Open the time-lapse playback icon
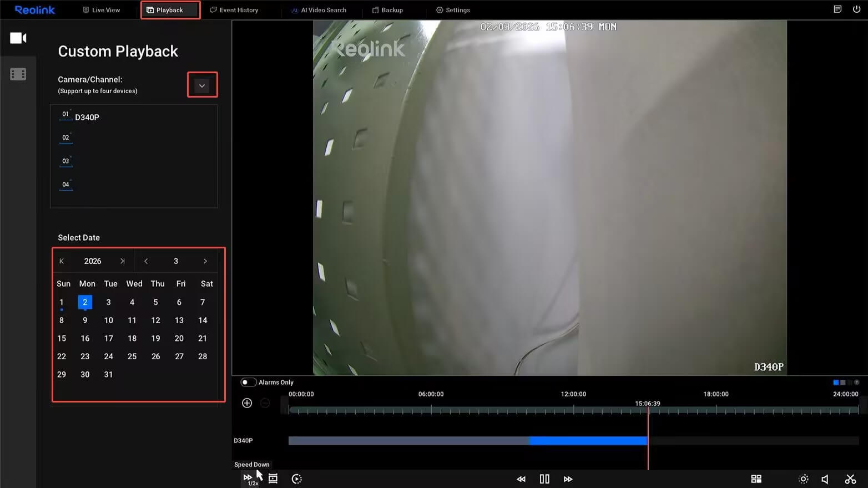Viewport: 868px width, 489px height. pyautogui.click(x=297, y=478)
